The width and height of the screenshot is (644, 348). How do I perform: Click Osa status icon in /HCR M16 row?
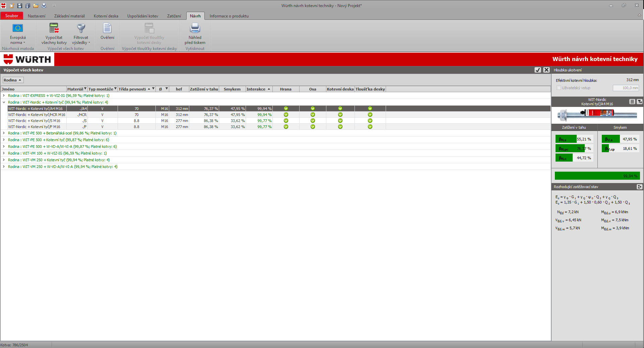coord(313,115)
